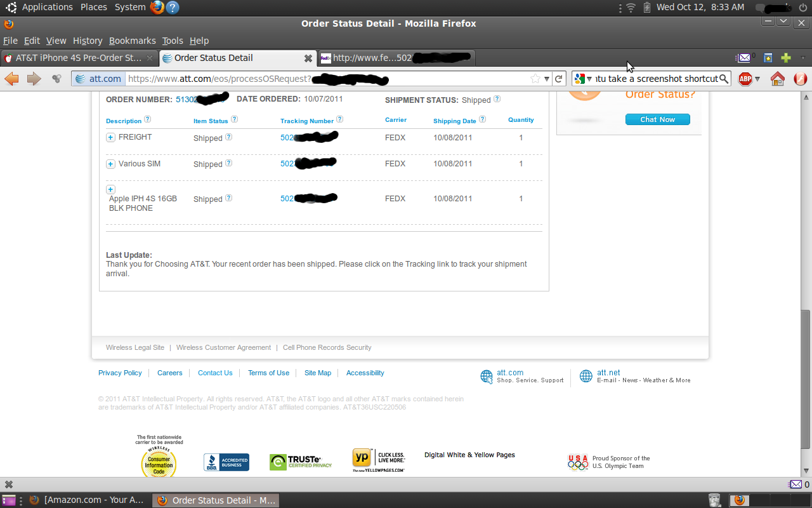Click the help icon next to Description header
This screenshot has height=508, width=812.
pyautogui.click(x=147, y=119)
